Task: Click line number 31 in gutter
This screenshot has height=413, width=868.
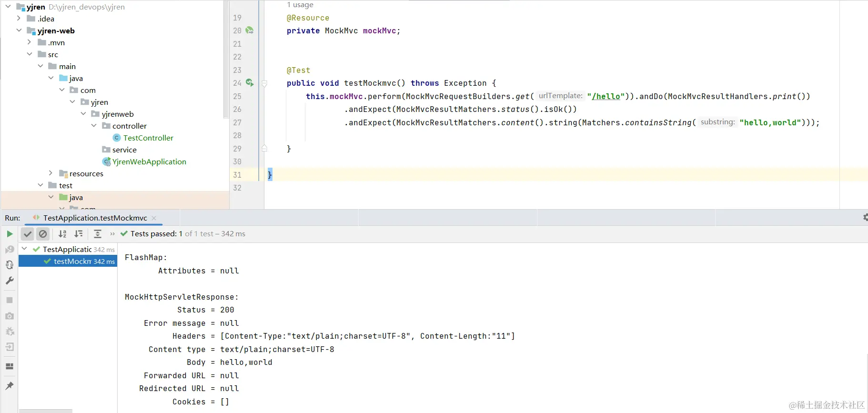Action: click(x=237, y=175)
